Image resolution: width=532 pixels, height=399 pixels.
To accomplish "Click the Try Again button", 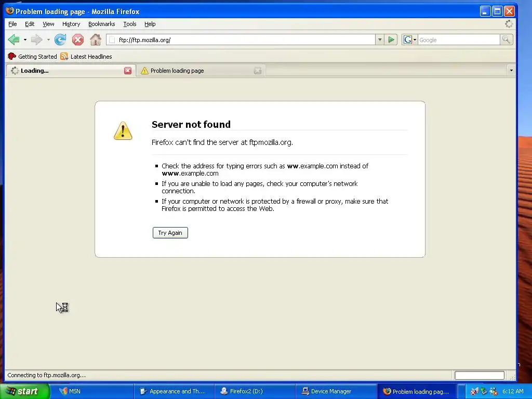I will 170,233.
